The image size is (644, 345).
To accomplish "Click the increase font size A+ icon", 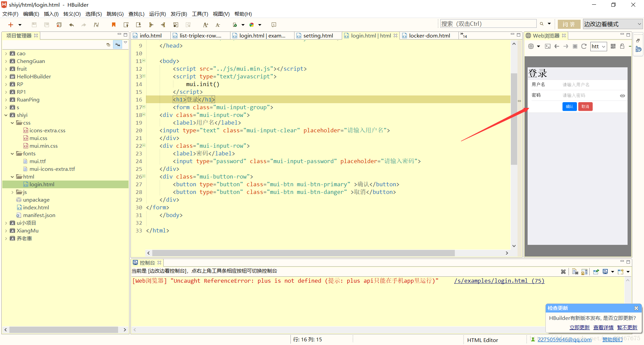I will (206, 25).
